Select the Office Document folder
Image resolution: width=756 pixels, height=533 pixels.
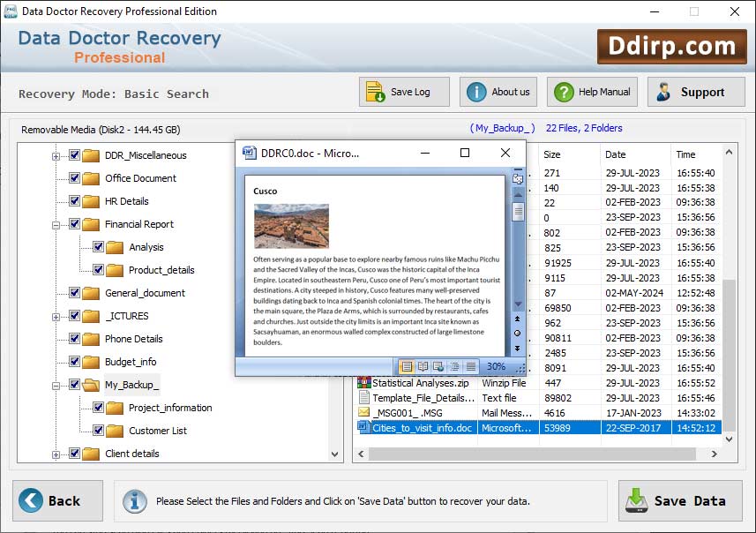point(140,178)
